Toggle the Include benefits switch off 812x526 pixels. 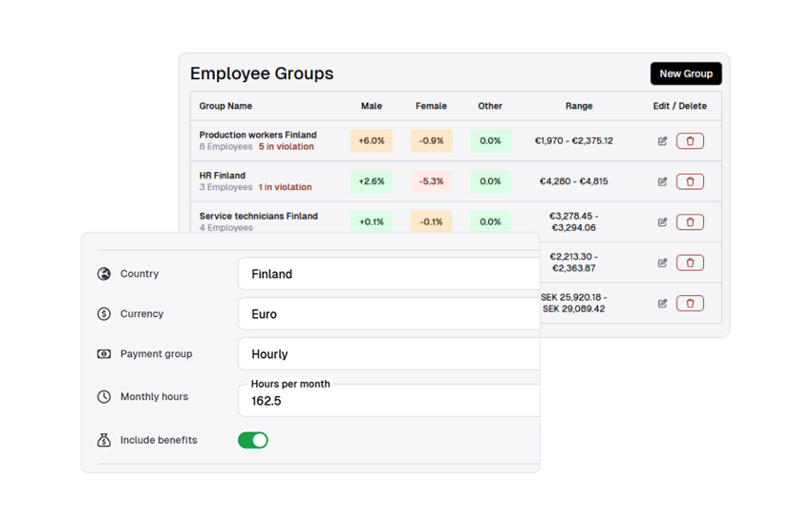(253, 440)
